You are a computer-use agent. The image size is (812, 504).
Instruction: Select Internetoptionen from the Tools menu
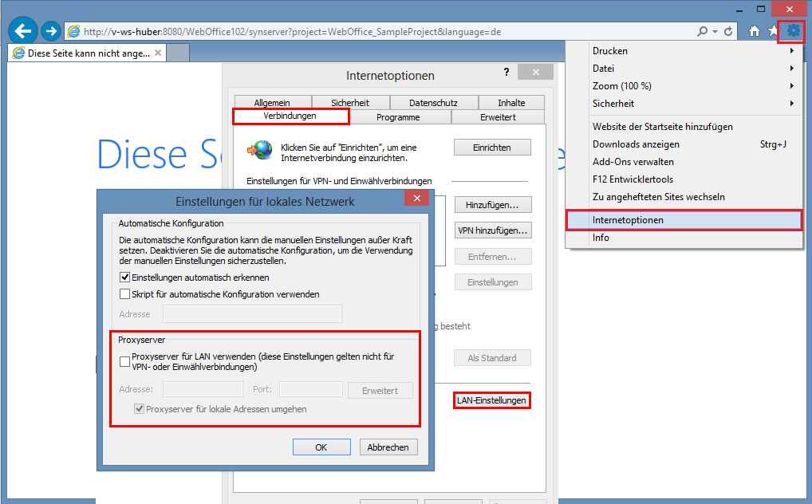[629, 220]
